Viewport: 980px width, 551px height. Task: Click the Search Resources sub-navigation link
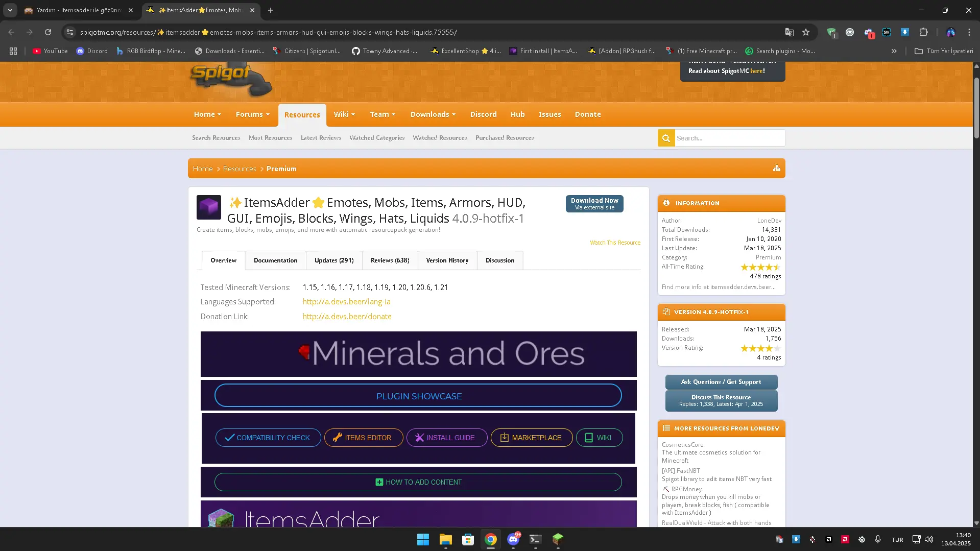click(x=216, y=138)
